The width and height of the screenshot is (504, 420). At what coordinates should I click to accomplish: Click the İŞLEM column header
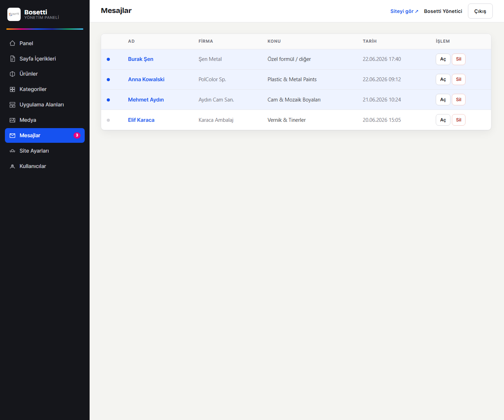coord(443,41)
